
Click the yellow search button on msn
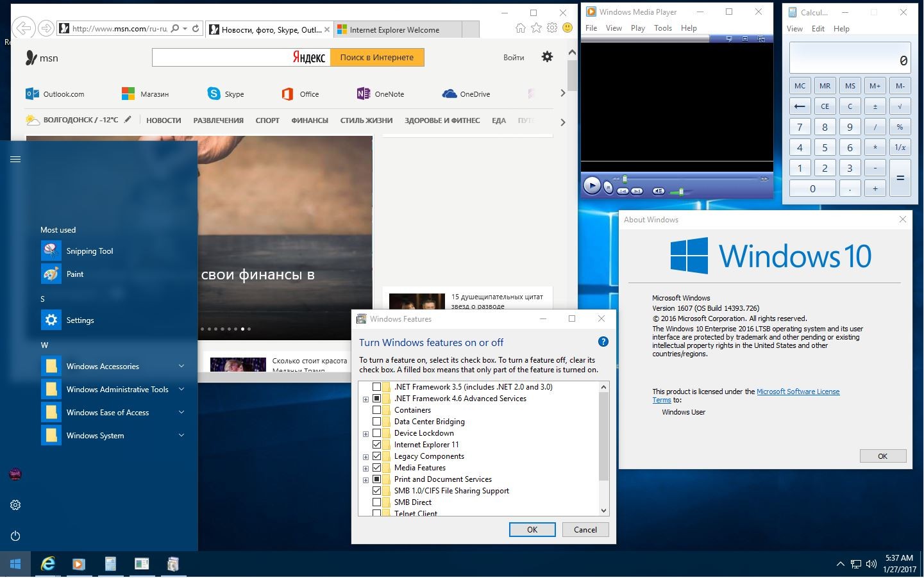tap(377, 57)
